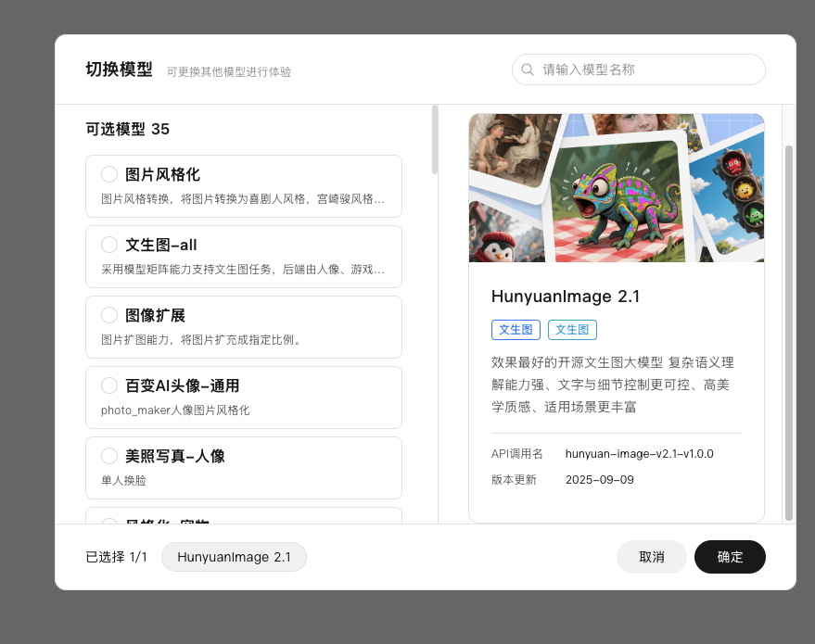Click the API调用名 label

[x=516, y=453]
